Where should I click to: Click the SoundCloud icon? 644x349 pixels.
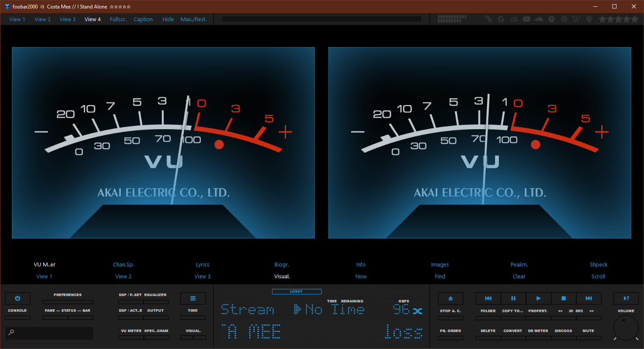click(x=539, y=19)
